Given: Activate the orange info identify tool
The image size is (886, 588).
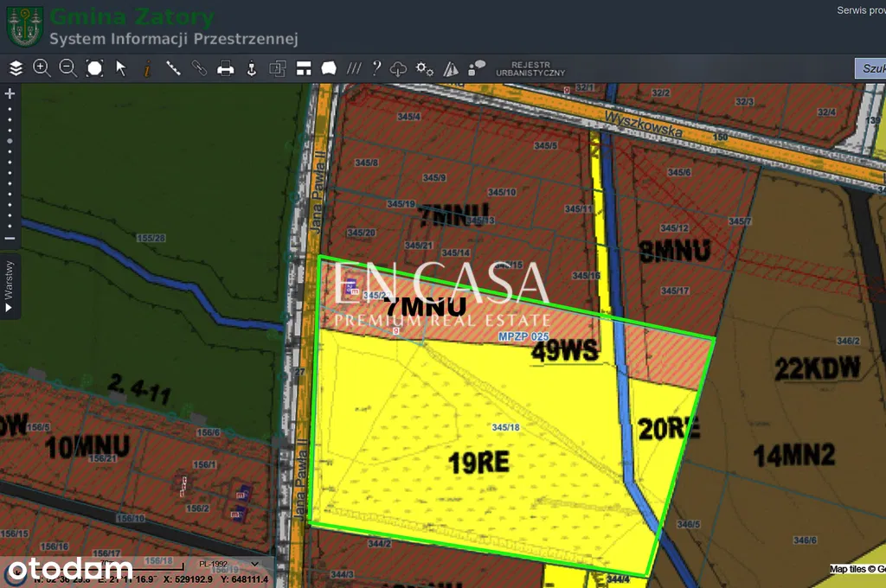Looking at the screenshot, I should click(x=147, y=68).
